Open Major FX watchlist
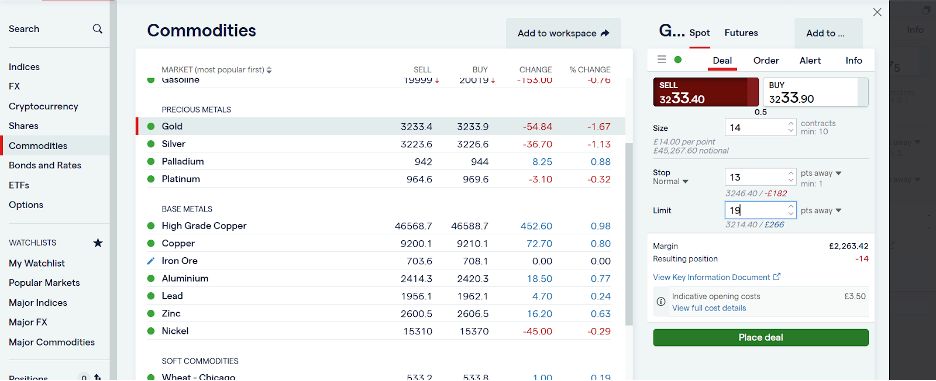936x381 pixels. coord(27,322)
